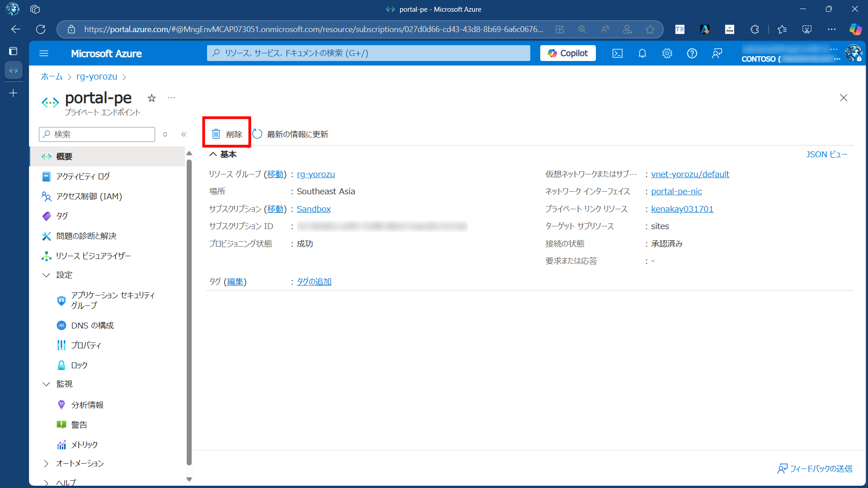868x488 pixels.
Task: Expand the オートメーション menu group
Action: point(46,463)
